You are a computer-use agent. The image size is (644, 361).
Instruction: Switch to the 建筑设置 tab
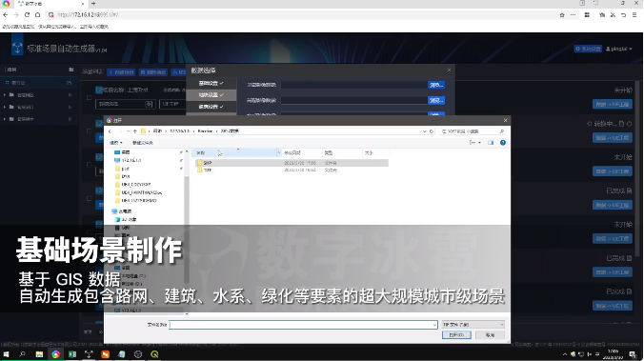click(211, 107)
